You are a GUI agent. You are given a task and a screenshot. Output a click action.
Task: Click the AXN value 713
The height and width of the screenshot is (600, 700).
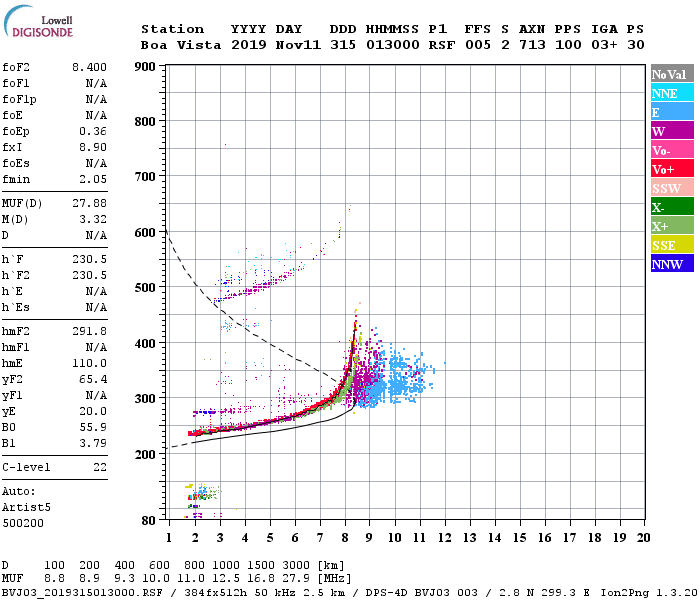coord(532,45)
